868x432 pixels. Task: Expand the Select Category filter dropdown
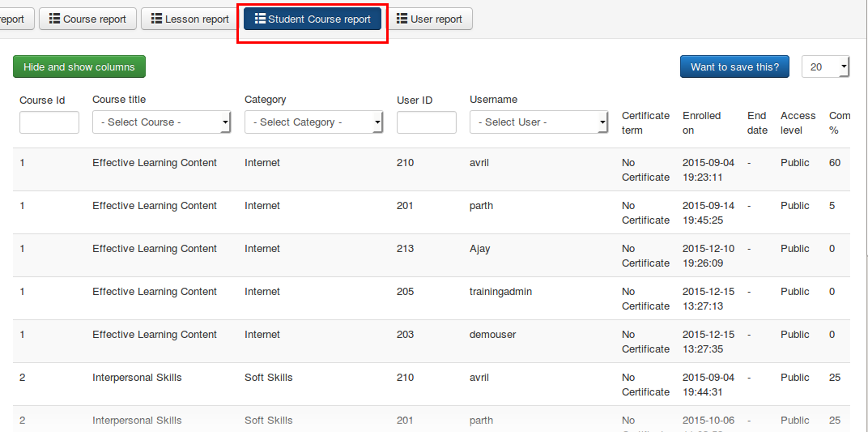(x=313, y=122)
